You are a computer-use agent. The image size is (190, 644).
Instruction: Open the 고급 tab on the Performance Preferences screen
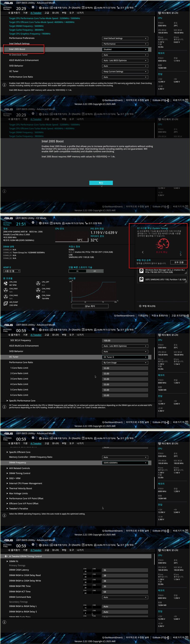pos(47,13)
